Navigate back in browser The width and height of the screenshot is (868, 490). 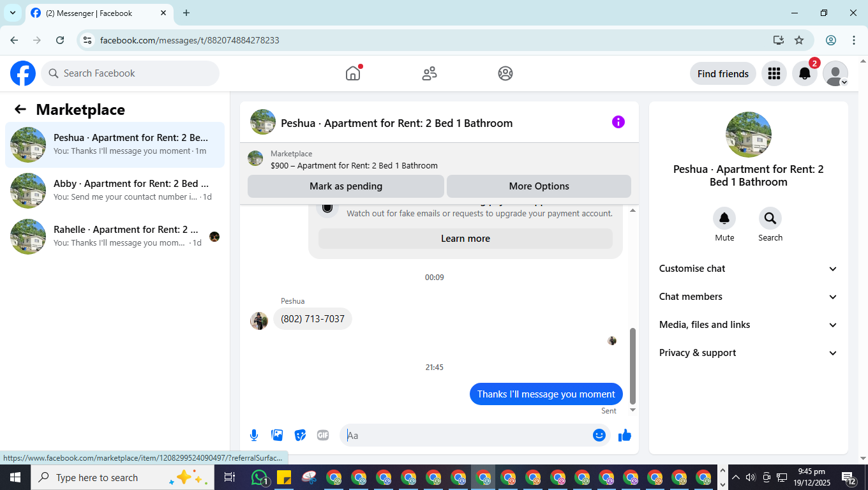tap(14, 40)
